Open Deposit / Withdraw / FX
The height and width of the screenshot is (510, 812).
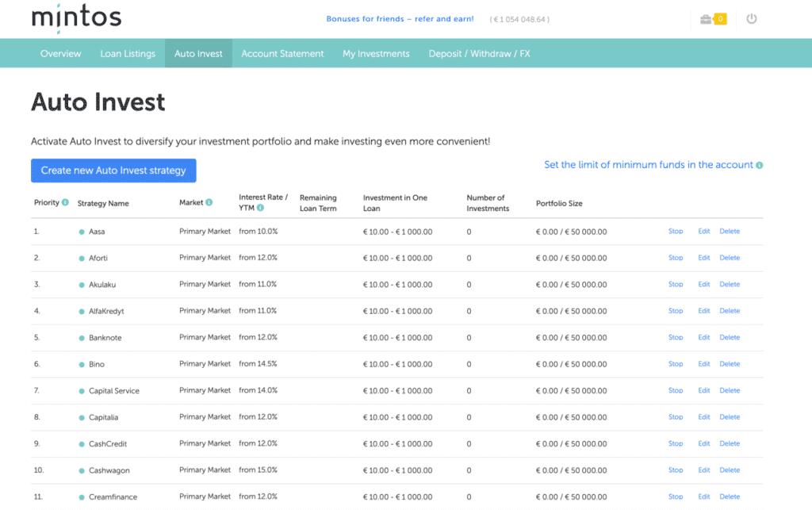pos(479,53)
